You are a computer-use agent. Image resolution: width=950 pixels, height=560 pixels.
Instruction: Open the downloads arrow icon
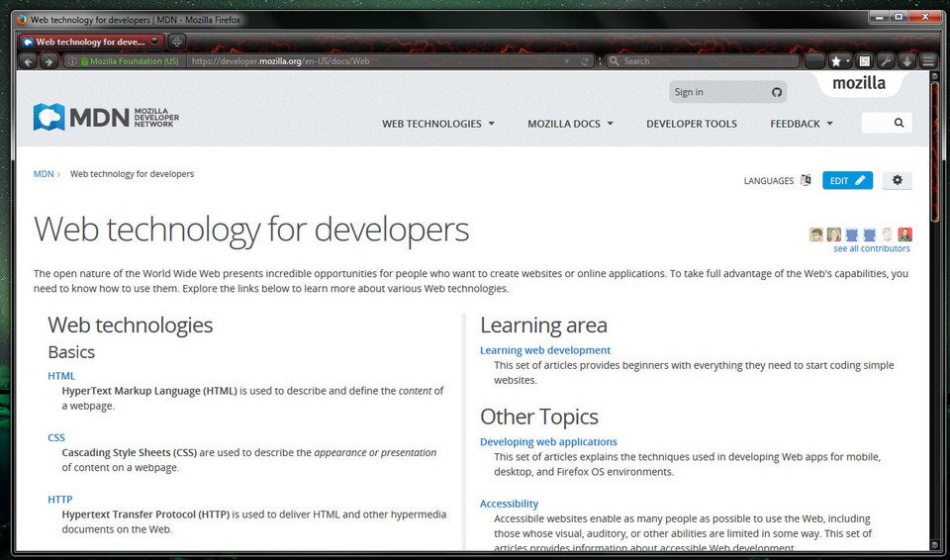(x=907, y=60)
